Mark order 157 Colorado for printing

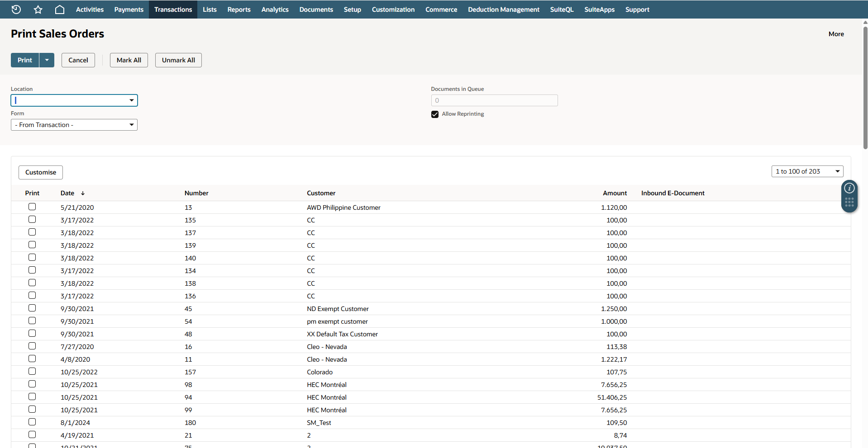32,371
